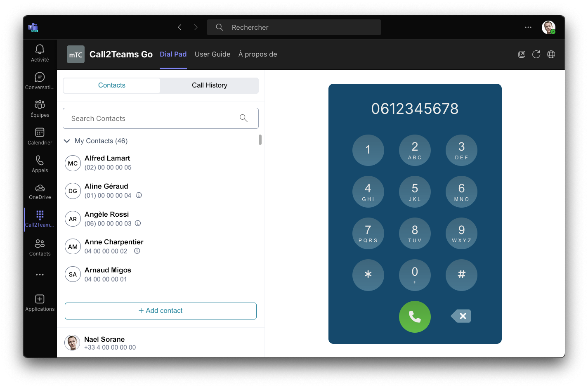
Task: Pop out the app in new window
Action: pos(522,54)
